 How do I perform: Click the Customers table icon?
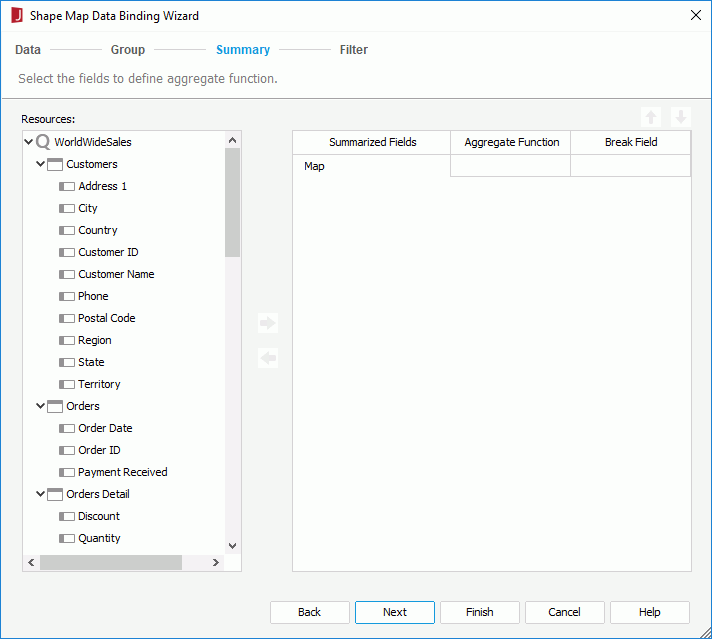[55, 164]
